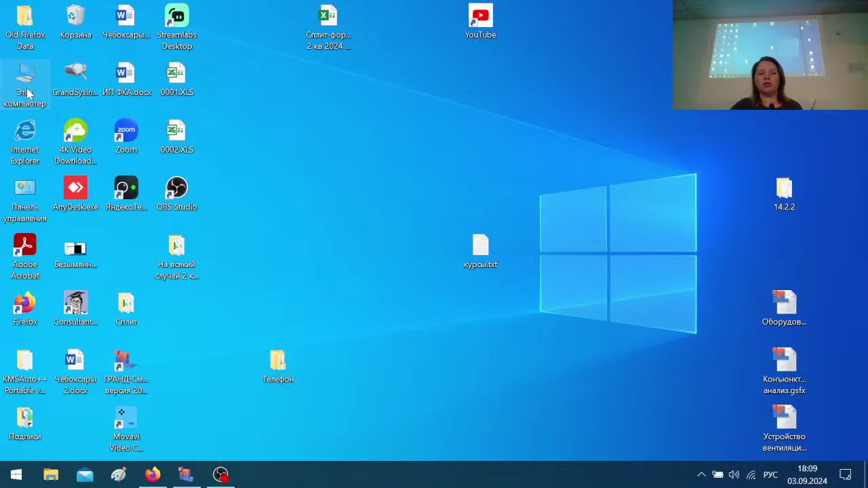Open Конъюнкт... анализ.gsfx file
Image resolution: width=868 pixels, height=488 pixels.
(784, 372)
